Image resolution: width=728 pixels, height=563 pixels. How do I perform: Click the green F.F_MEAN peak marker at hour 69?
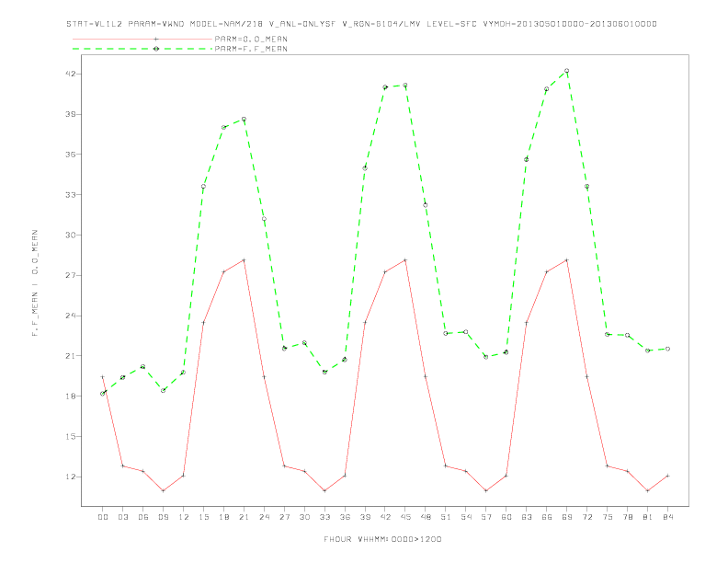[x=567, y=71]
